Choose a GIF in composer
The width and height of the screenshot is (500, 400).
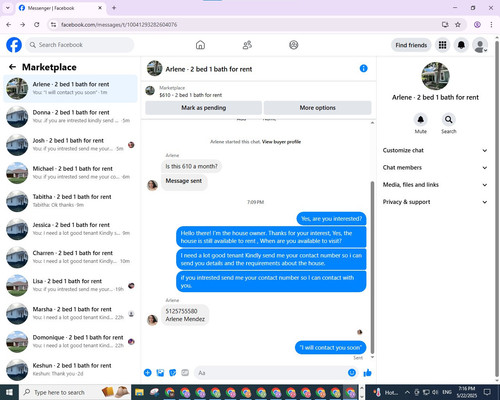pos(185,373)
